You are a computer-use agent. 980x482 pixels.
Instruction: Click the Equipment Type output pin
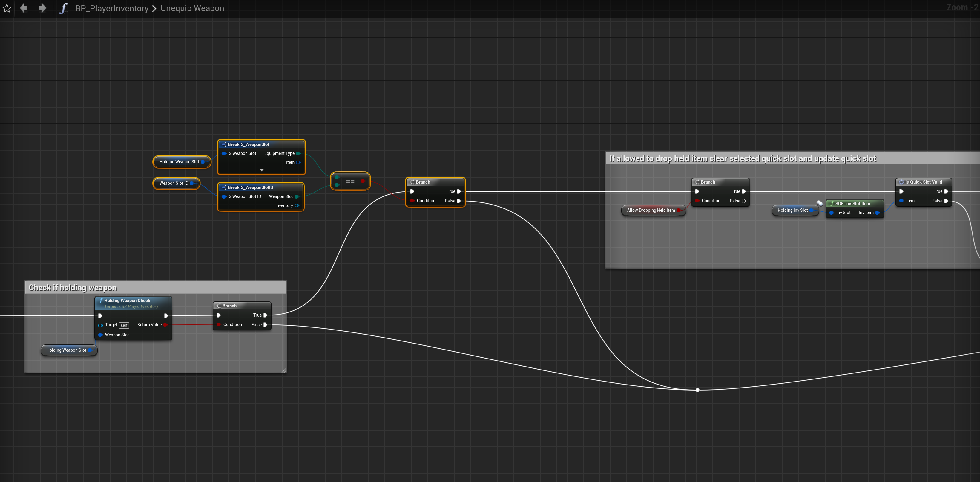[x=298, y=153]
